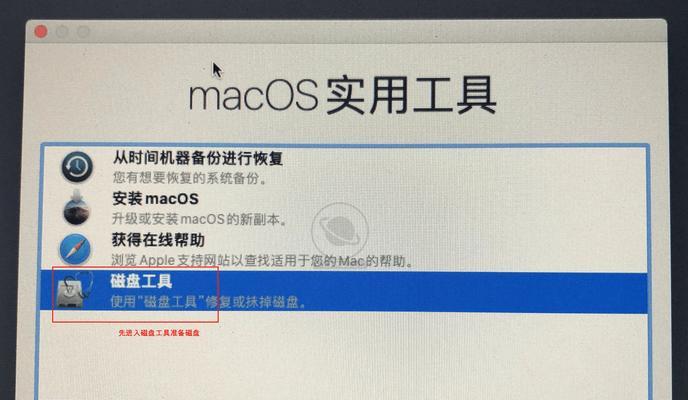Click the greyed-out minimize window button

point(62,32)
